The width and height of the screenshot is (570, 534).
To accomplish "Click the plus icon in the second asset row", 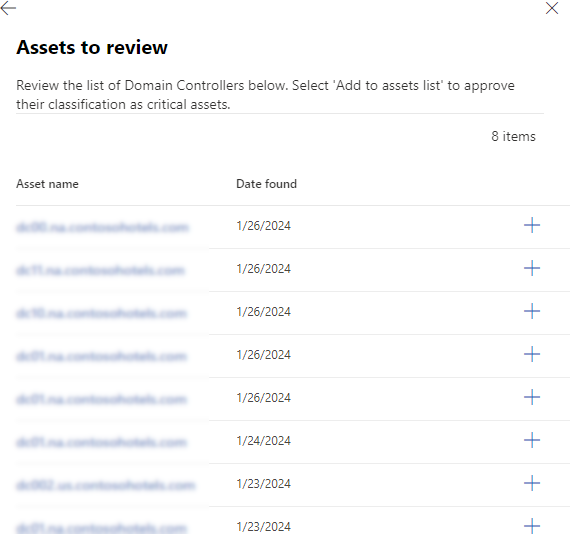I will [x=531, y=268].
